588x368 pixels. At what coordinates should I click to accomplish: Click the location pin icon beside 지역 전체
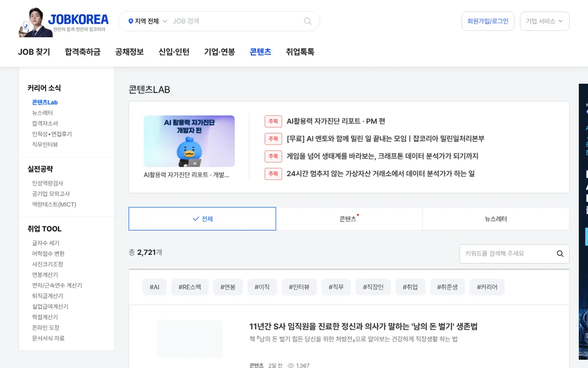click(x=131, y=21)
